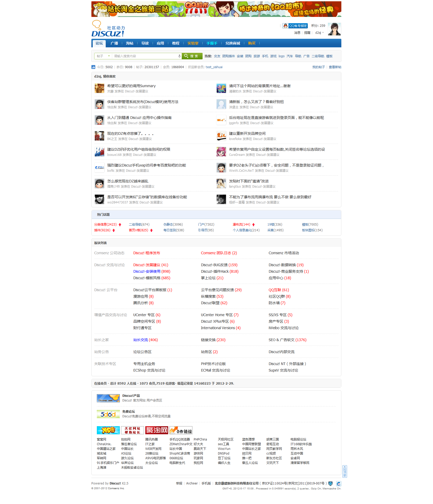Click the microphone voice search icon

pos(179,56)
